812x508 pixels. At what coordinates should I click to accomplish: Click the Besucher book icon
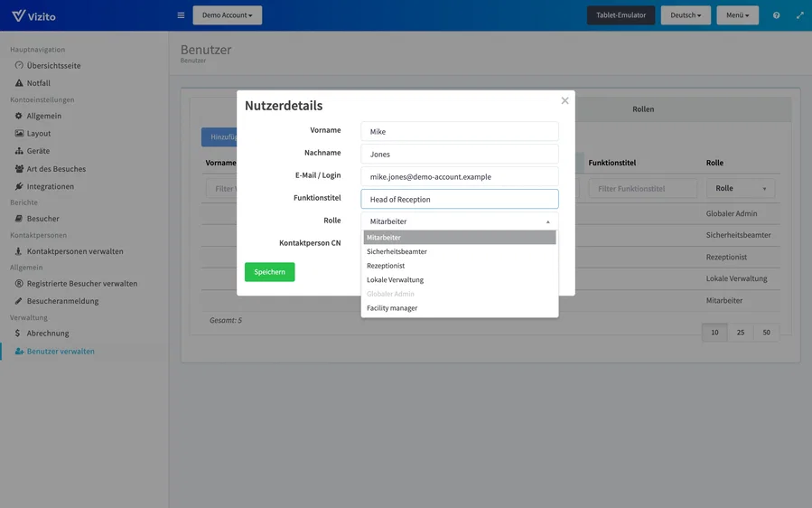click(x=19, y=218)
